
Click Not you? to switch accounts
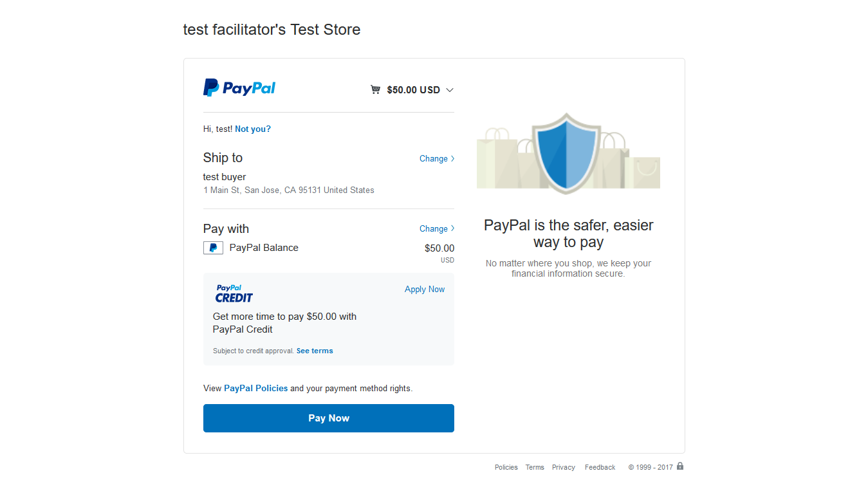[252, 129]
